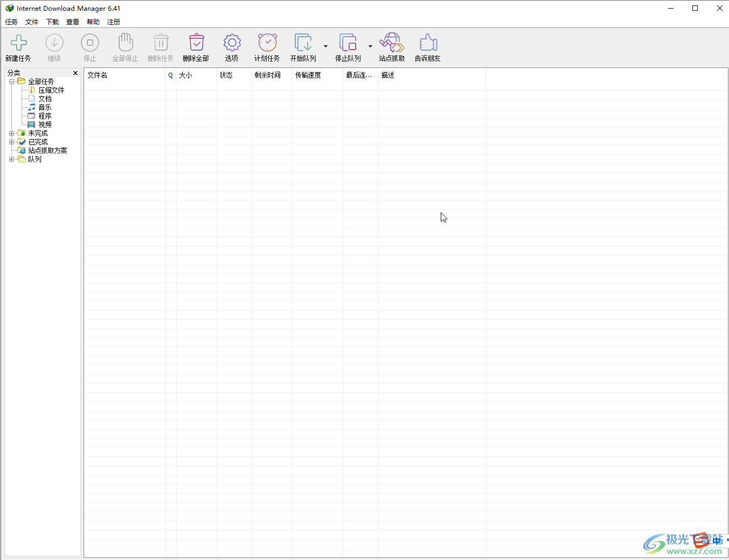Expand the 队列 tree node
Screen dimensions: 729x560
click(12, 159)
